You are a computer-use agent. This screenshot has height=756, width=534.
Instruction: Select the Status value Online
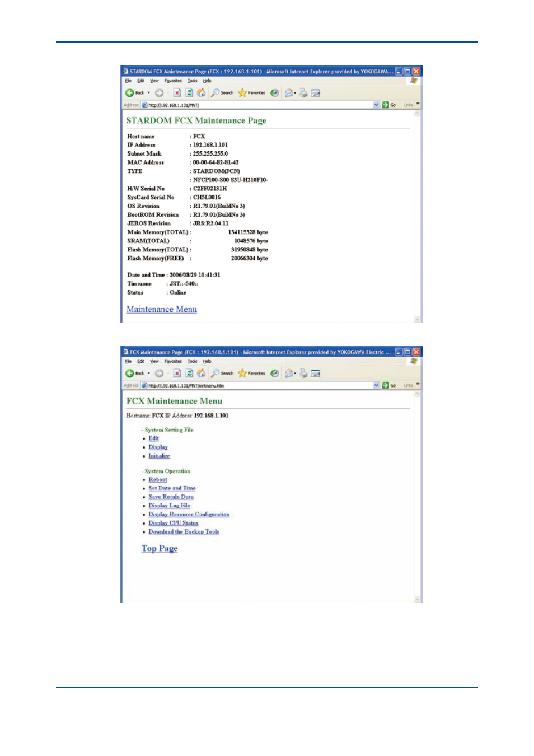coord(178,292)
